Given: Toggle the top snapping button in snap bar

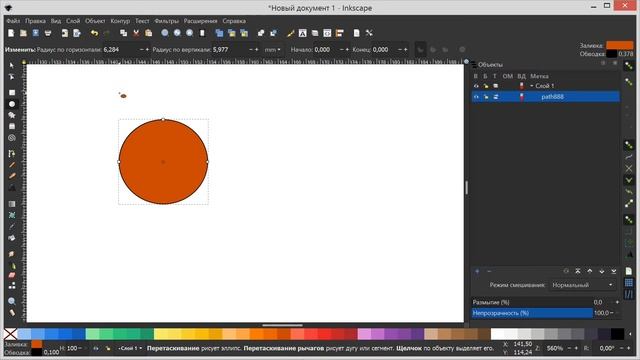Looking at the screenshot, I should pos(629,65).
